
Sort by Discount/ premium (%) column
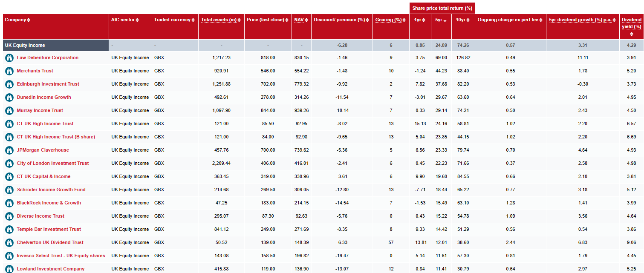342,20
